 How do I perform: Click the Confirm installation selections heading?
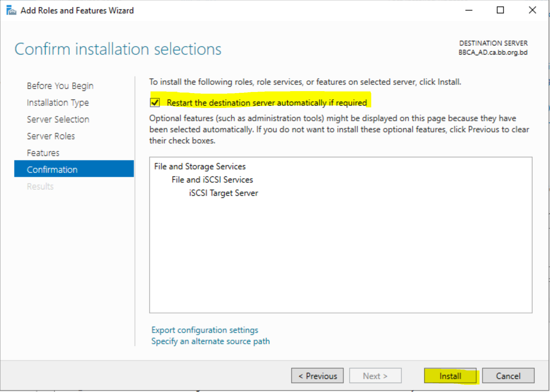coord(118,49)
